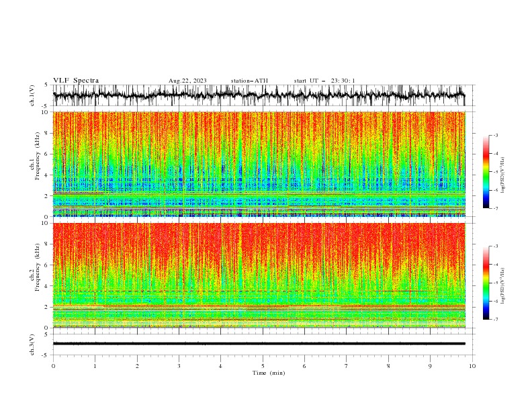Click the "log(PSD)(V²/Hz)" label of ch.1 colorbar
This screenshot has height=411, width=532.
(x=503, y=175)
